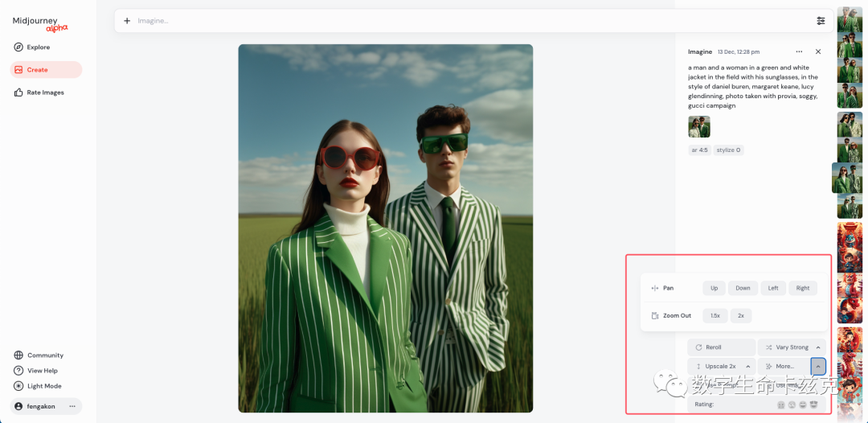Zoom out the image by 1.5x

(x=715, y=315)
